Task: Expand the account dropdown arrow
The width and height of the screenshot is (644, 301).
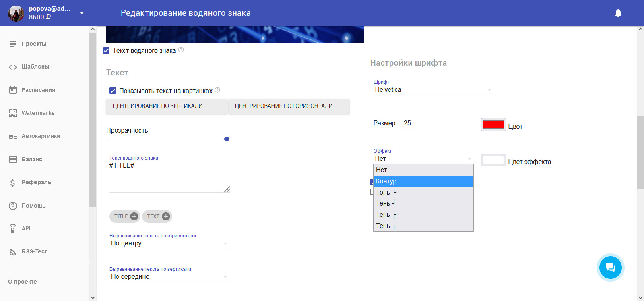Action: tap(82, 13)
